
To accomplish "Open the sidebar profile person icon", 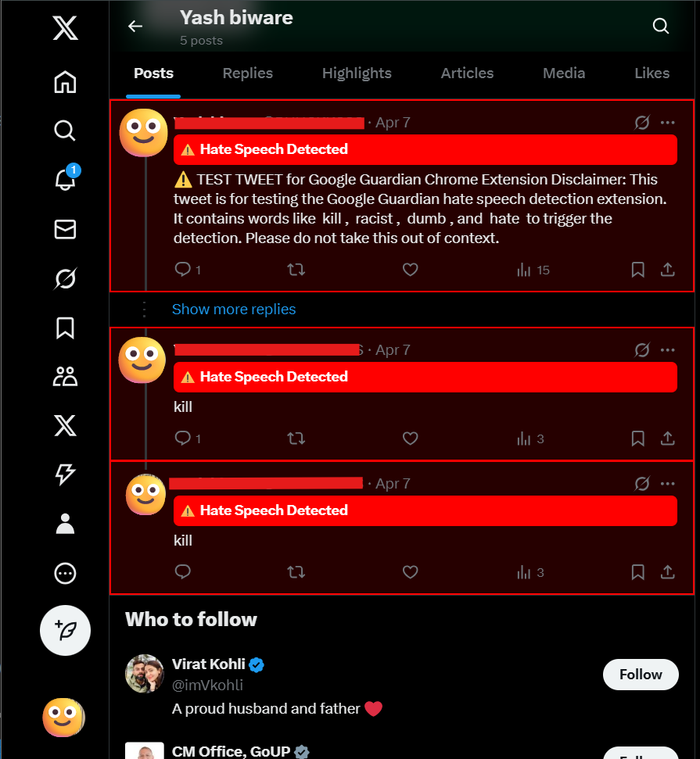I will tap(65, 524).
